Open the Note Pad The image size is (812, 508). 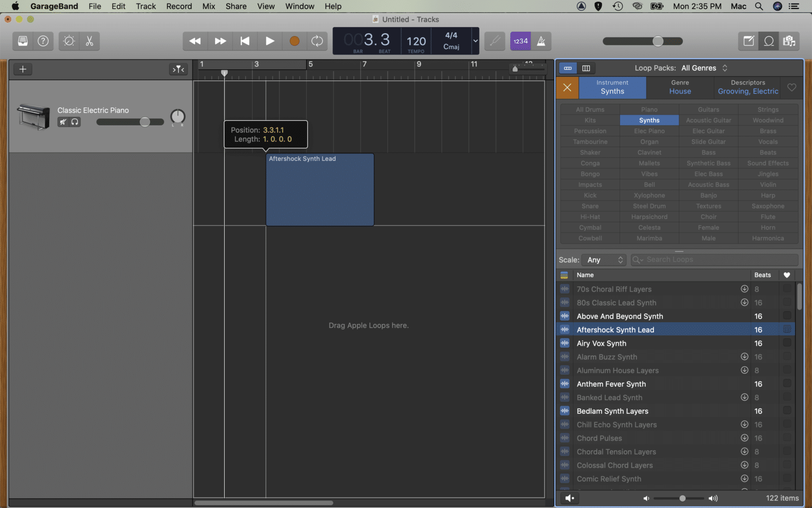[x=748, y=41]
